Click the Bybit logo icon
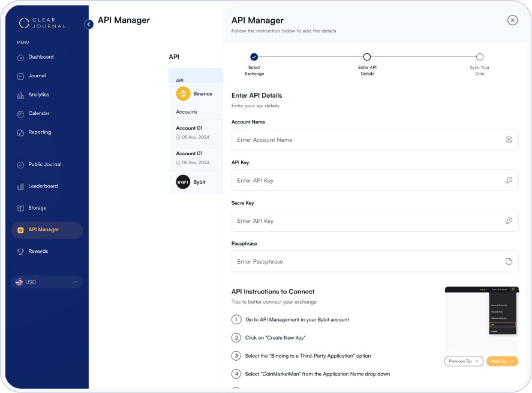Image resolution: width=532 pixels, height=393 pixels. 183,182
